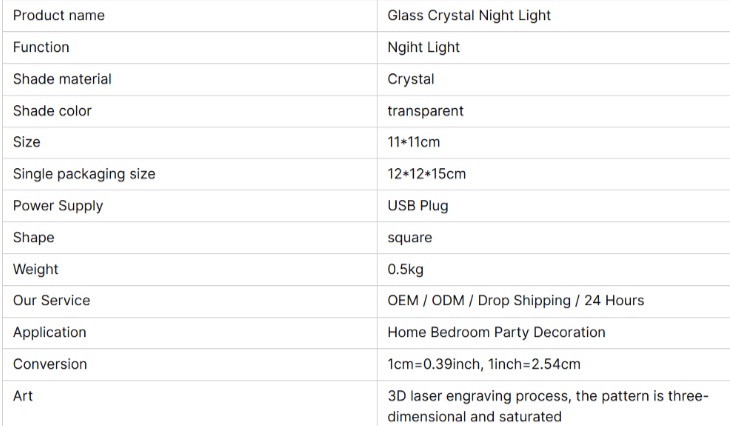Viewport: 730px width, 426px height.
Task: Select the 'Glass Crystal Night Light' value
Action: click(x=469, y=15)
